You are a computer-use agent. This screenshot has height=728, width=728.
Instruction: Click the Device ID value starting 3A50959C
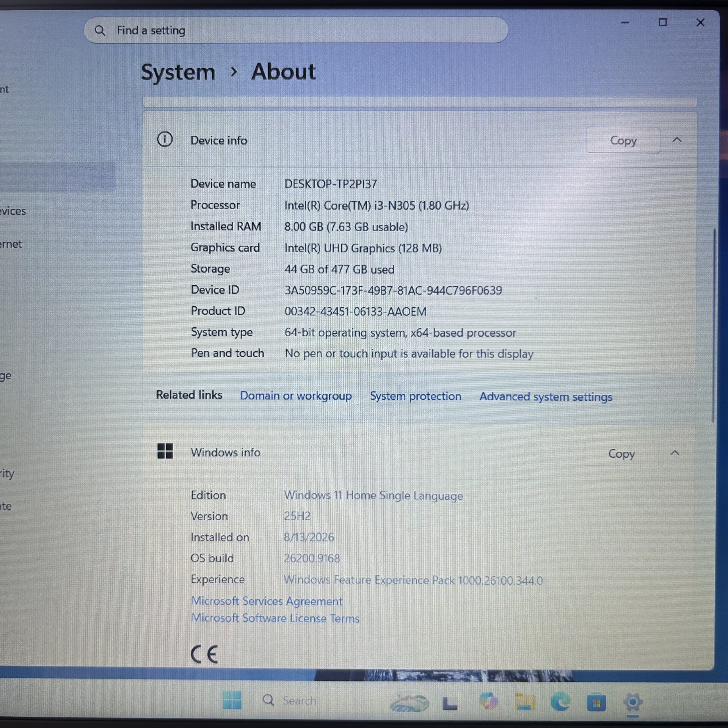(x=393, y=290)
